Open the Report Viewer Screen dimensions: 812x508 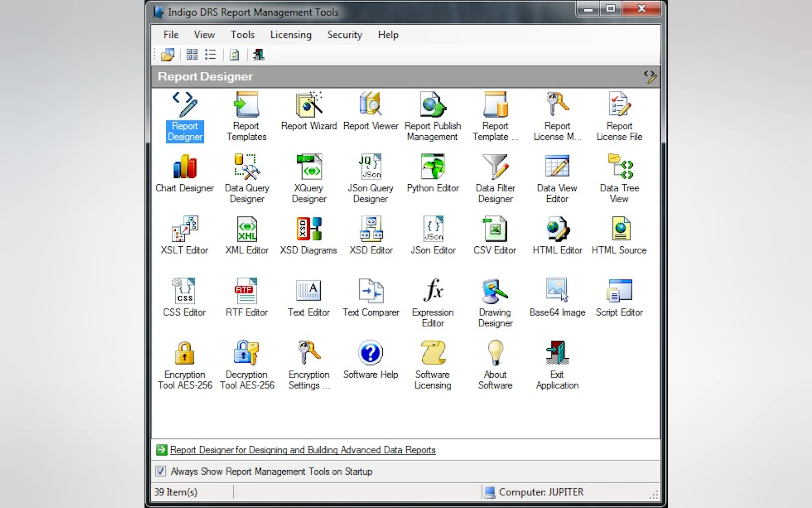click(x=371, y=111)
